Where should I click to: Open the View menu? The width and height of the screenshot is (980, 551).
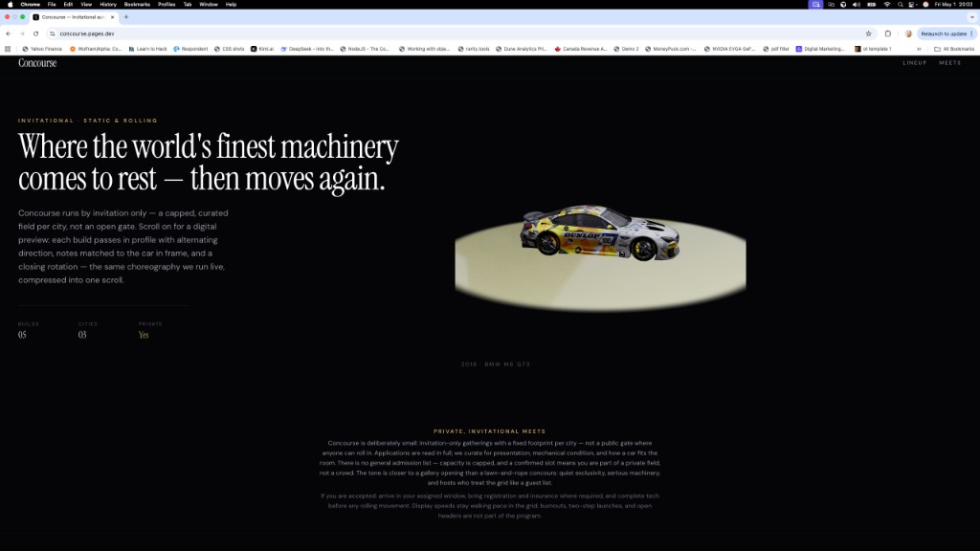(86, 5)
